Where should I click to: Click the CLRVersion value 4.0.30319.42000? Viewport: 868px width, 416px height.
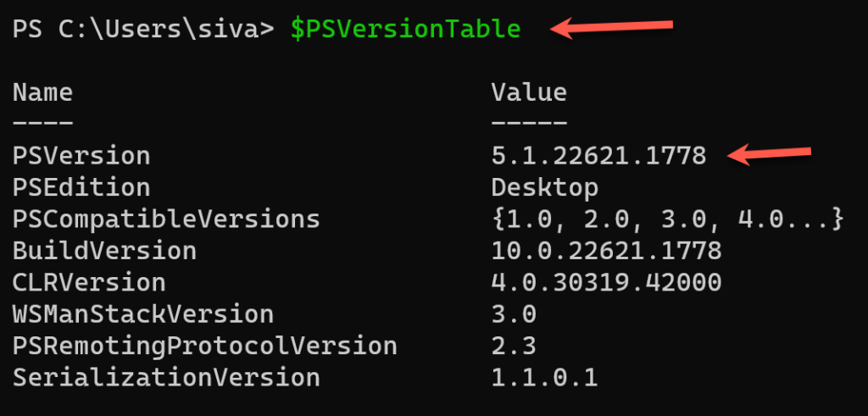tap(606, 282)
